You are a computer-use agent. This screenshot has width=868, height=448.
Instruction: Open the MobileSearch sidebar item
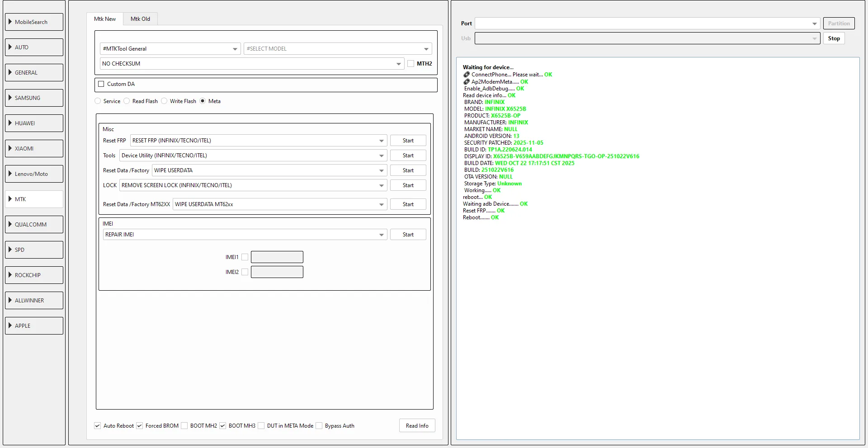click(x=34, y=22)
